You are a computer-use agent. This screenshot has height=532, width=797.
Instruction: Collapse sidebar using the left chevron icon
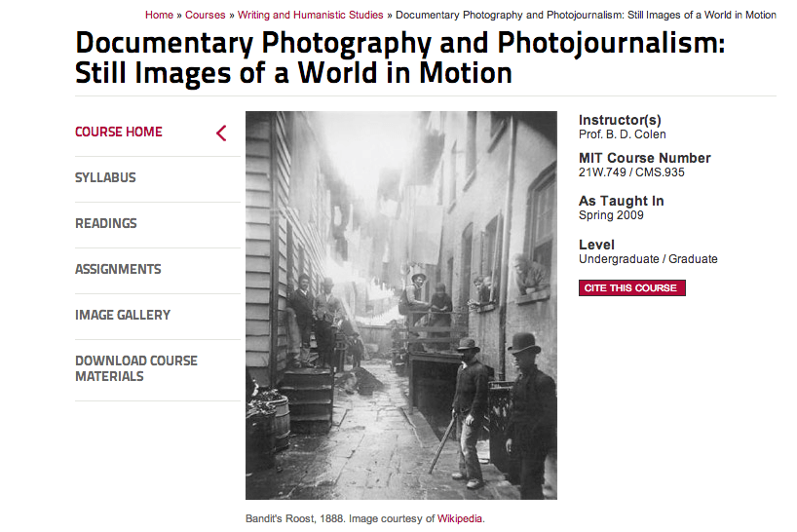(221, 133)
